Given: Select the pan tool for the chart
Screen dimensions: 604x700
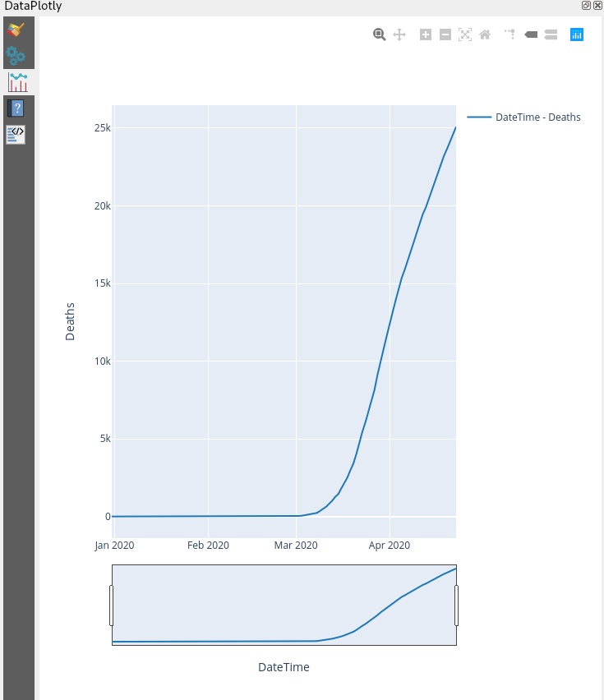Looking at the screenshot, I should point(399,35).
